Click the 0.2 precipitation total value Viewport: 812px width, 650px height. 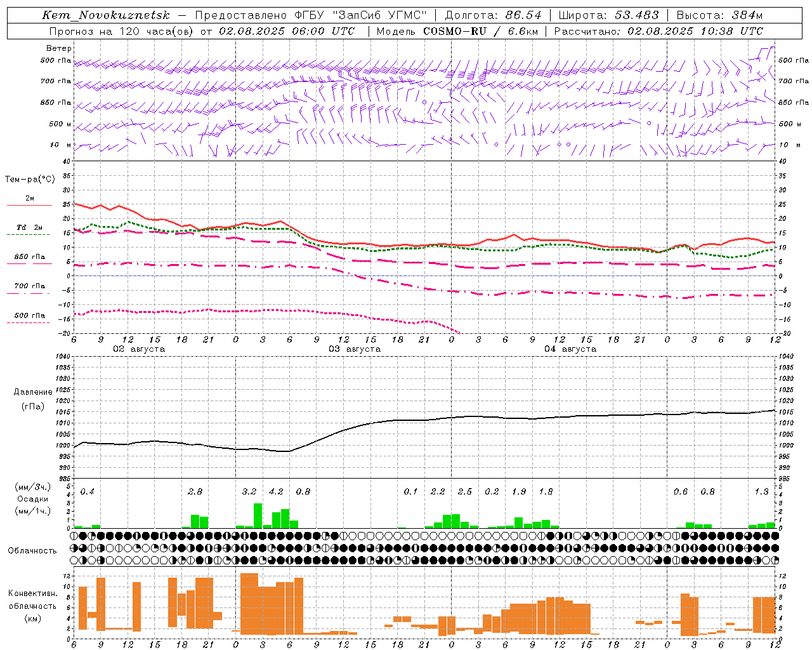492,492
